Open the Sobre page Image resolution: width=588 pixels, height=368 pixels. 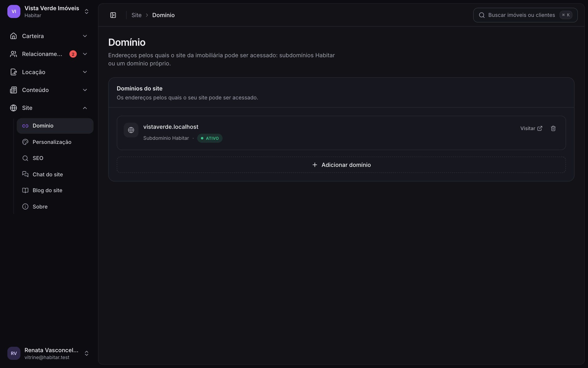tap(55, 206)
